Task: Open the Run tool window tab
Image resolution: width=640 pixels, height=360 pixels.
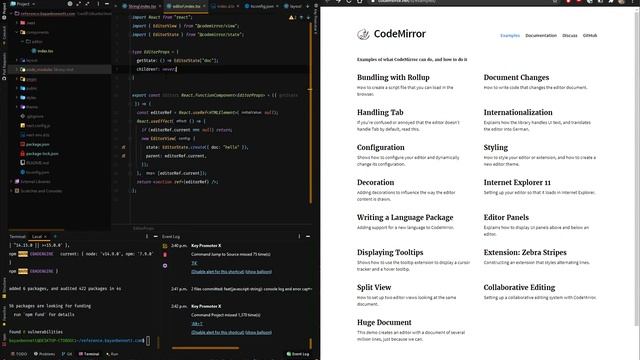Action: pyautogui.click(x=112, y=354)
